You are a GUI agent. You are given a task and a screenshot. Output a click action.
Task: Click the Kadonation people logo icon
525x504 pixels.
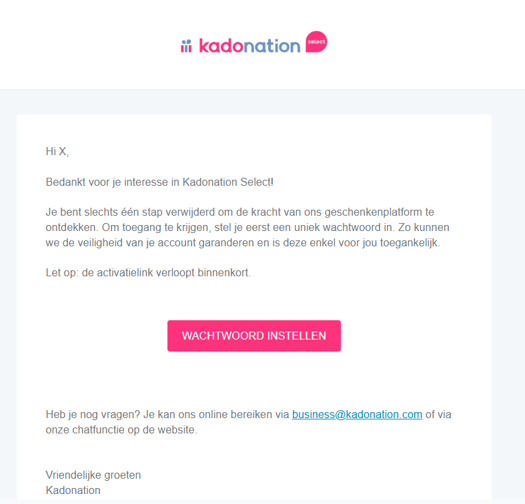click(x=186, y=46)
